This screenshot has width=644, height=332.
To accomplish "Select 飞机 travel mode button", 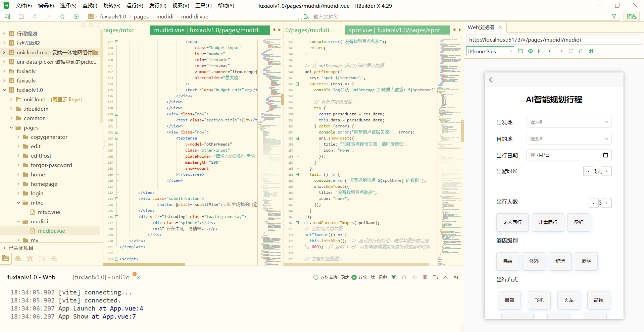I will pyautogui.click(x=539, y=300).
